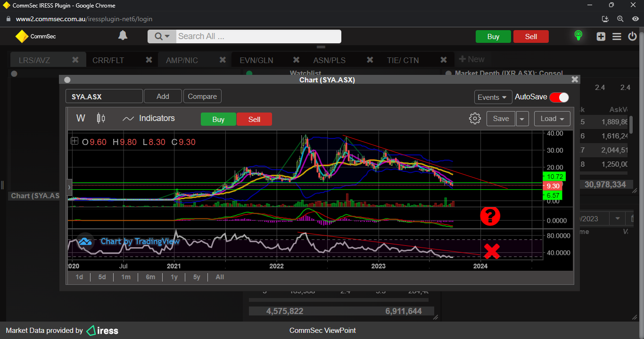This screenshot has width=644, height=339.
Task: Open the hamburger main menu
Action: tap(617, 36)
